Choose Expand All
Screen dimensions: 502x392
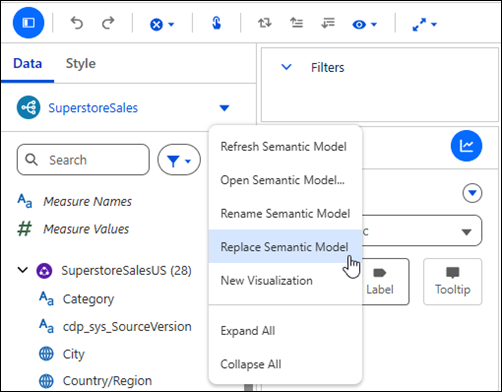click(285, 331)
